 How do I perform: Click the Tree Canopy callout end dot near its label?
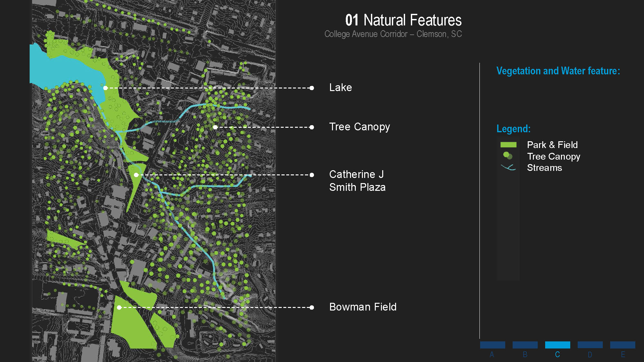tap(312, 127)
